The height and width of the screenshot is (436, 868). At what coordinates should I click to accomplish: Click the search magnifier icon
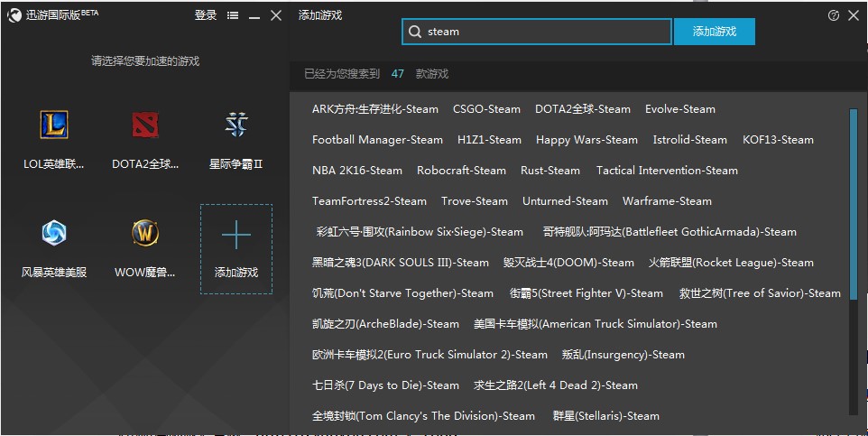coord(415,32)
